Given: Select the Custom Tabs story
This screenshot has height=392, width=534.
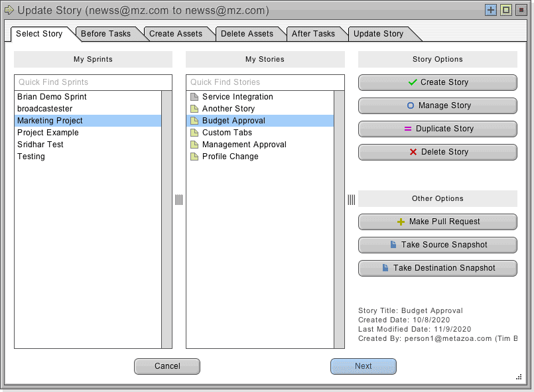Looking at the screenshot, I should [x=260, y=133].
